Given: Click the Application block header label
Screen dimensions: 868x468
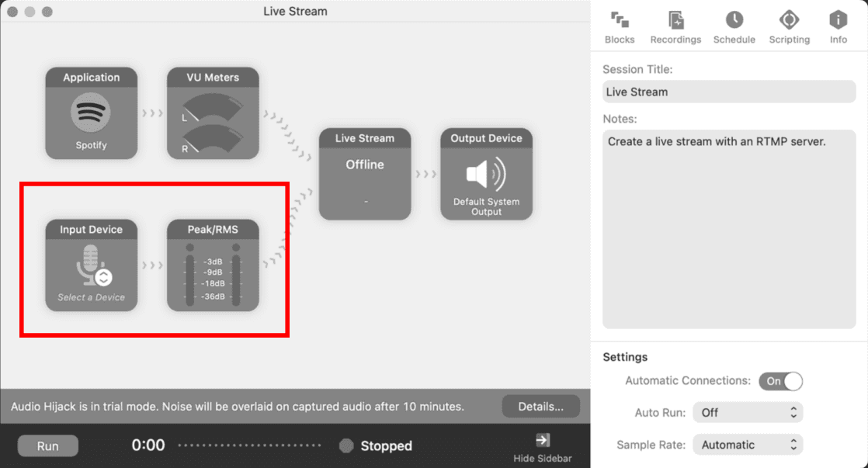Looking at the screenshot, I should click(92, 78).
